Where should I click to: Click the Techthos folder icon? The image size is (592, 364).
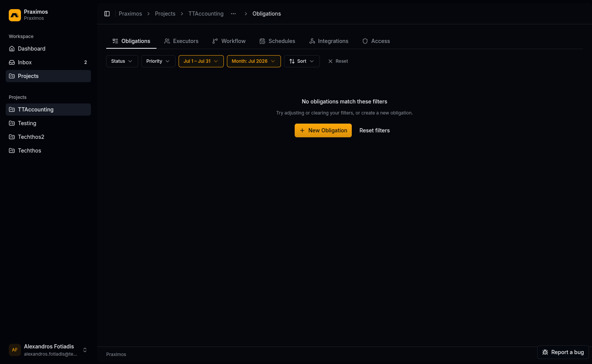click(12, 151)
